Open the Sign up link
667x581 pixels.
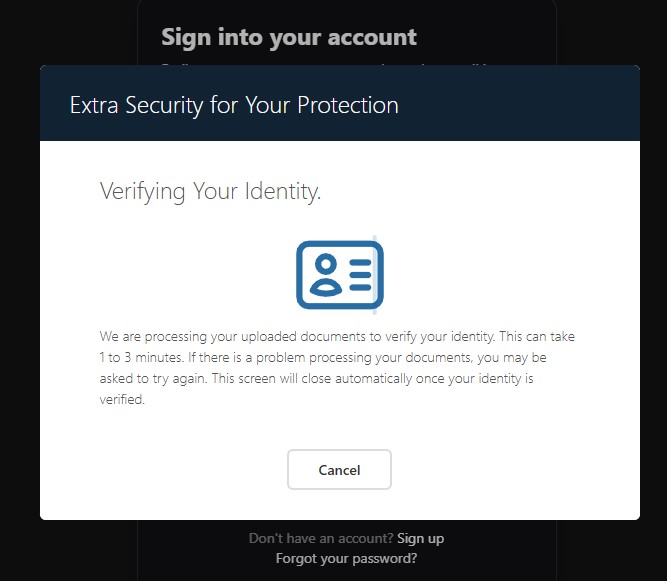click(420, 538)
